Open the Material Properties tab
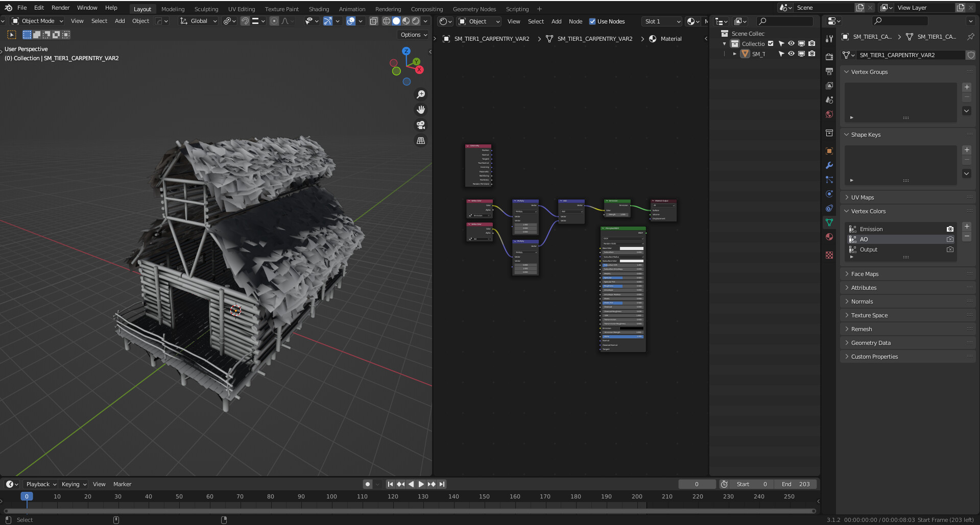The width and height of the screenshot is (980, 525). 829,237
